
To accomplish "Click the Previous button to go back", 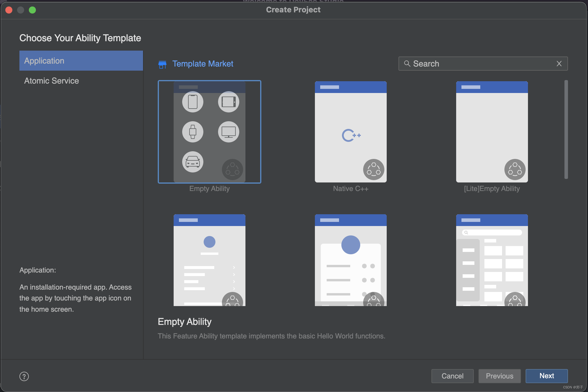I will (499, 376).
